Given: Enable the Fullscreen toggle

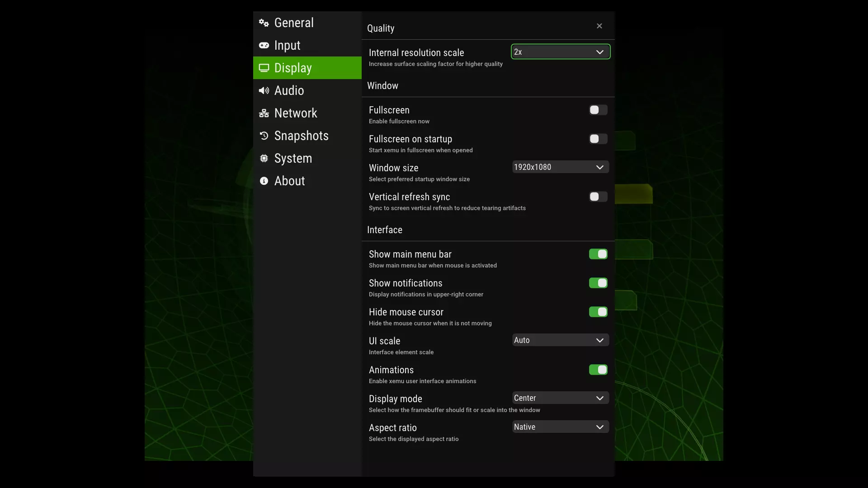Looking at the screenshot, I should point(598,110).
